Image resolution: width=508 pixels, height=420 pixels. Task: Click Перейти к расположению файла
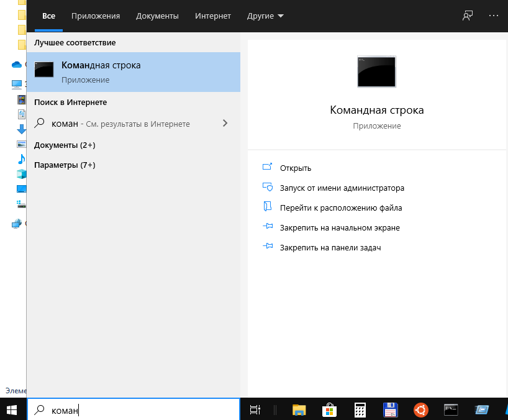[340, 208]
